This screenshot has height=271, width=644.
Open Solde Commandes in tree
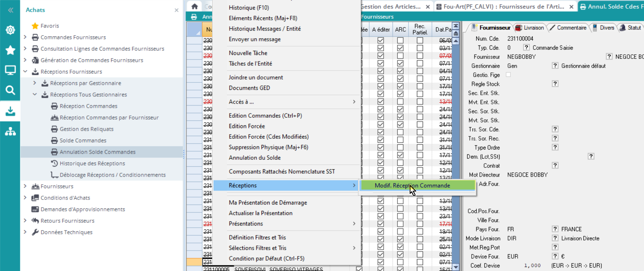(x=83, y=141)
